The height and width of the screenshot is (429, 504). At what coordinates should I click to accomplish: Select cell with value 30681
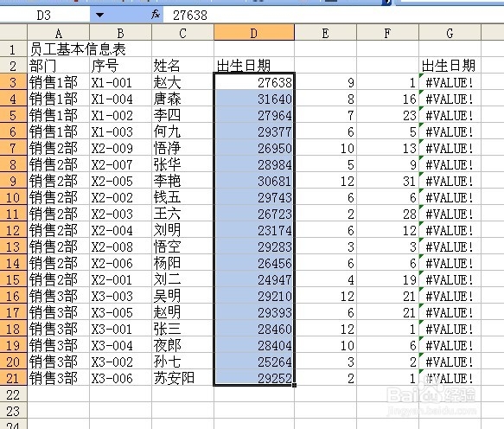tap(254, 181)
